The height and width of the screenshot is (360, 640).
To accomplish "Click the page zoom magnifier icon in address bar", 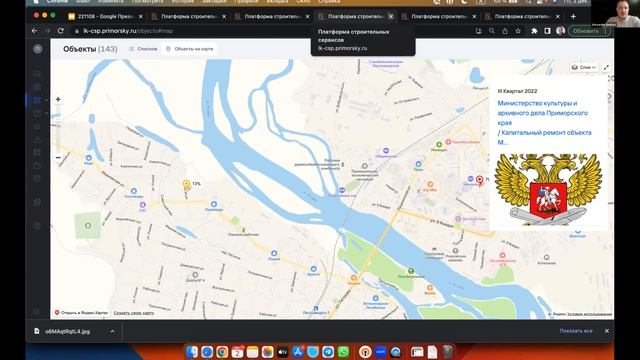I will [492, 31].
